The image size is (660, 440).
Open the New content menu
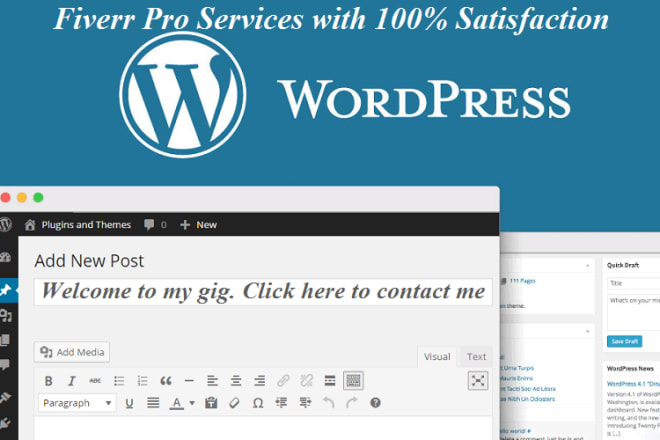(198, 225)
